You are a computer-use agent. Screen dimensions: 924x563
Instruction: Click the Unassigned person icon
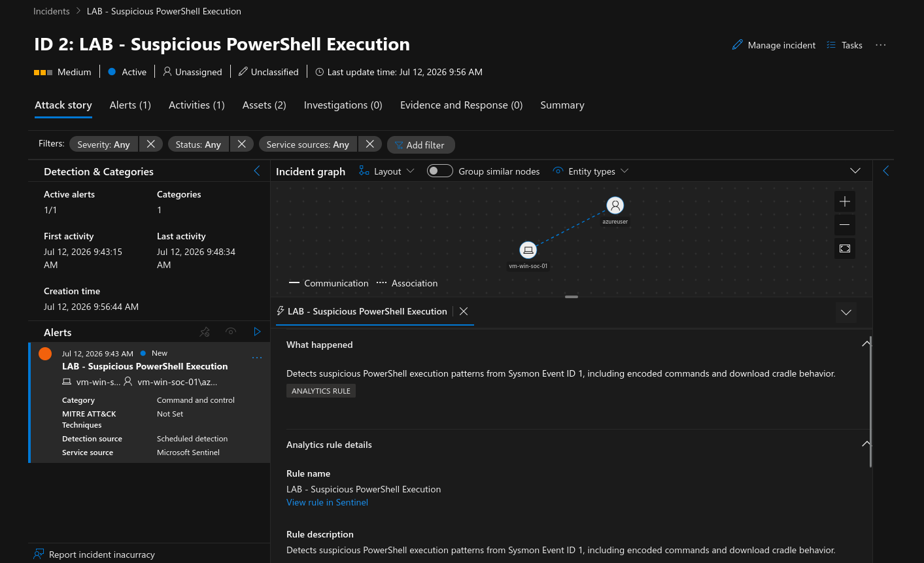[x=167, y=71]
